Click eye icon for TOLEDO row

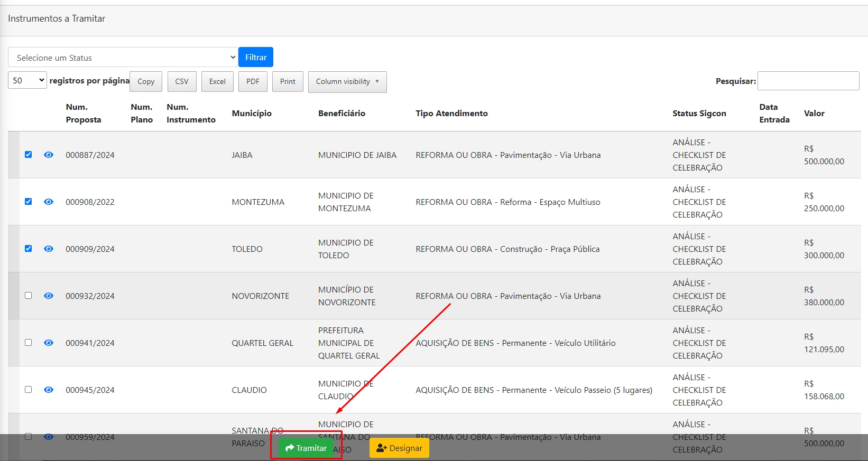49,249
